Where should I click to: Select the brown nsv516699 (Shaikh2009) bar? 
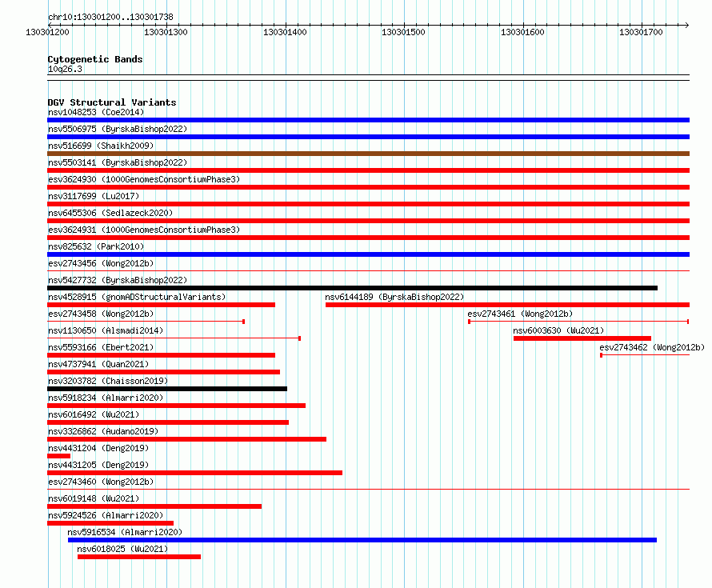368,154
